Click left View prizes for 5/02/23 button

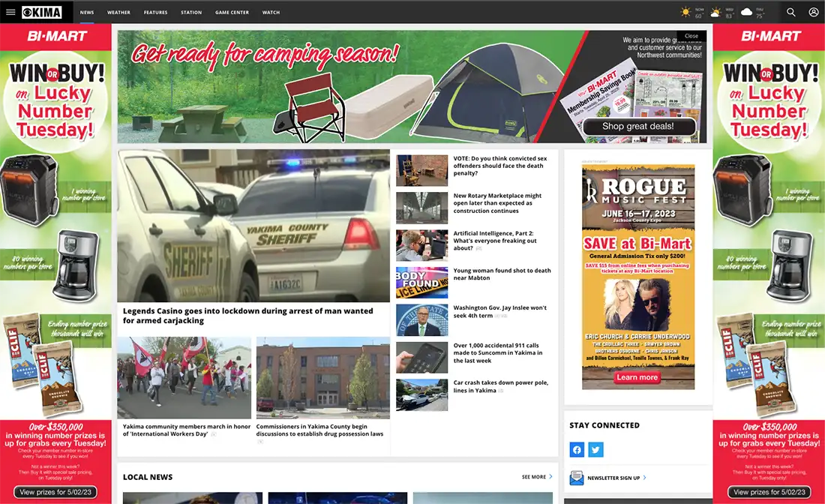(x=55, y=492)
